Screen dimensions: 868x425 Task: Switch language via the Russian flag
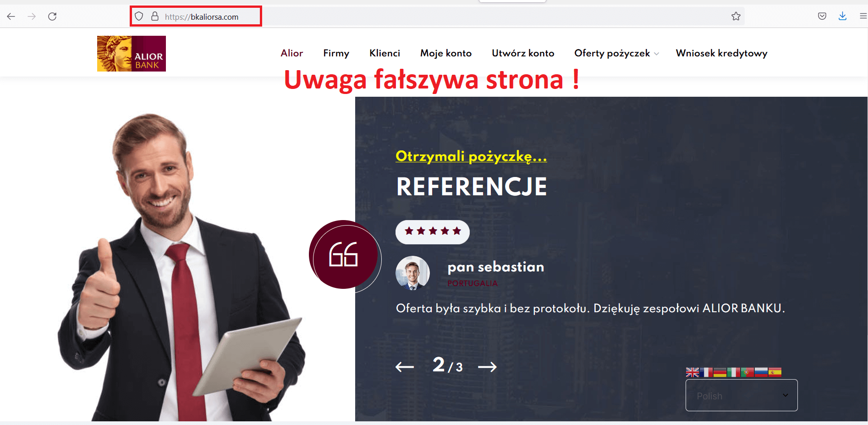(x=761, y=372)
